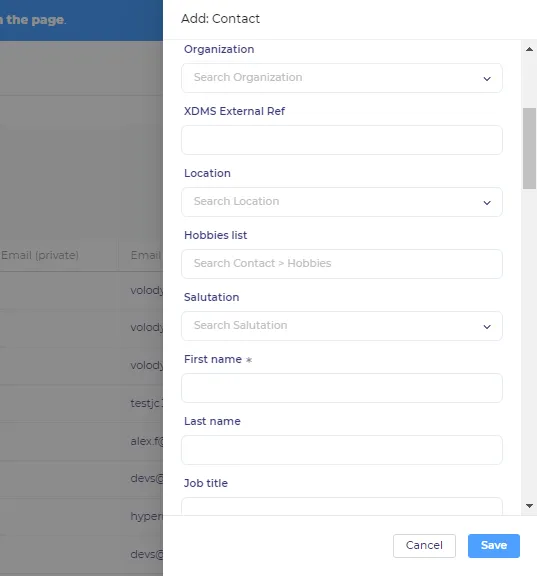Click into the Last name field
The height and width of the screenshot is (576, 537).
point(342,450)
